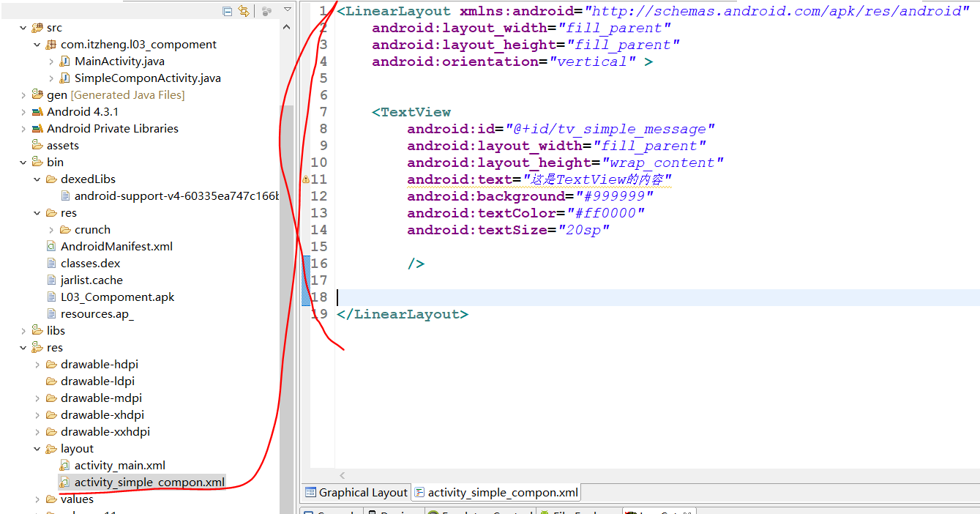Select the drawable-xhdpi folder label

(102, 415)
